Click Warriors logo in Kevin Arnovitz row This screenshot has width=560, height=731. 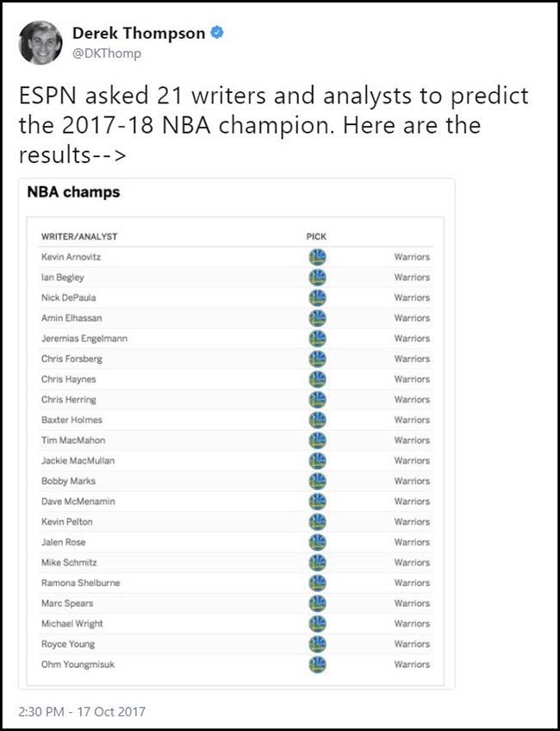(318, 257)
